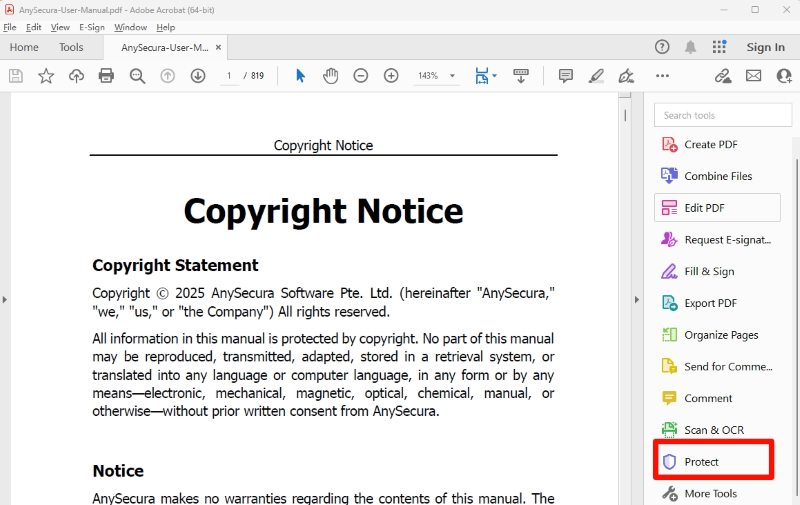This screenshot has height=505, width=800.
Task: Click the share with others person icon
Action: (784, 76)
